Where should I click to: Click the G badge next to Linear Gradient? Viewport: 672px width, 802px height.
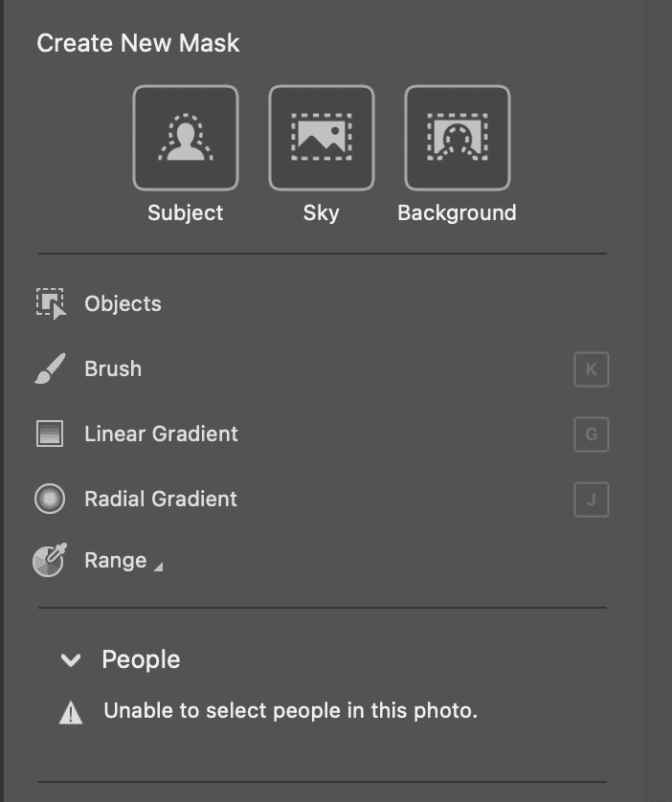[592, 434]
